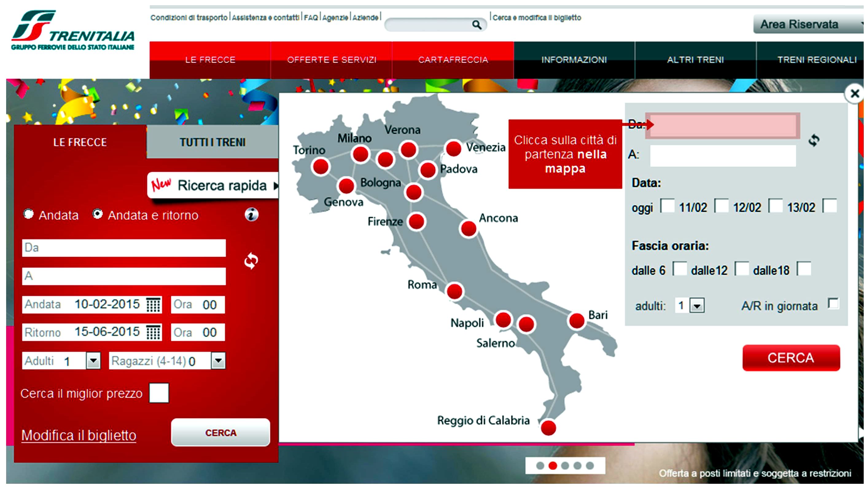Select Firenze dot on the map
Image resolution: width=868 pixels, height=489 pixels.
click(416, 222)
